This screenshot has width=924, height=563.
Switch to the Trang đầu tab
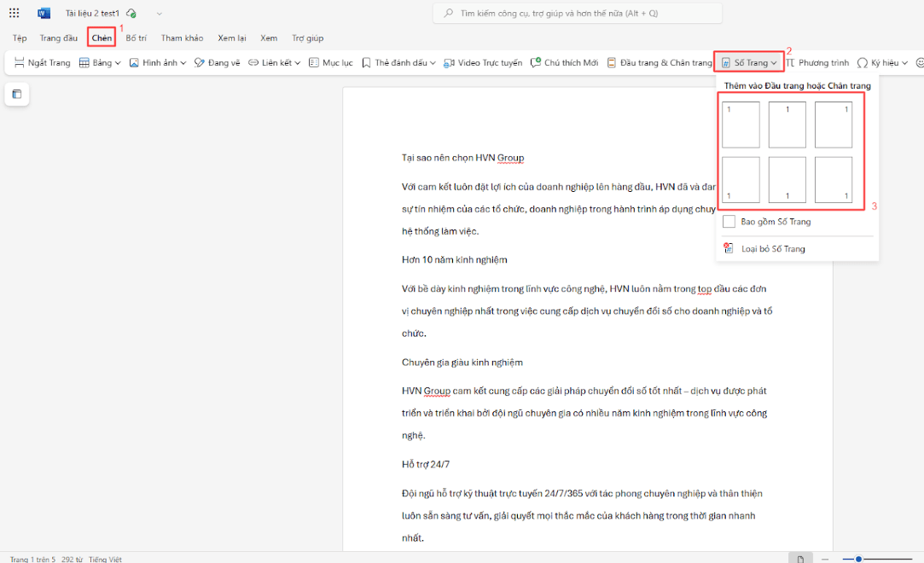click(58, 38)
